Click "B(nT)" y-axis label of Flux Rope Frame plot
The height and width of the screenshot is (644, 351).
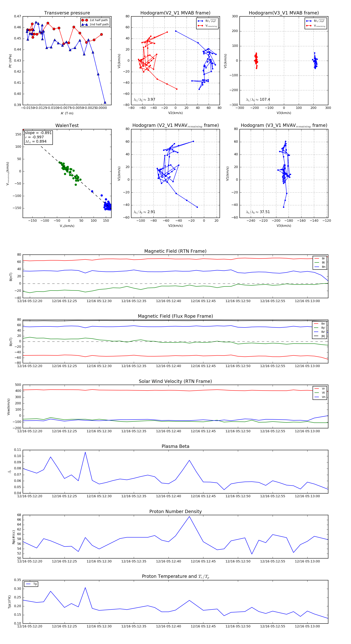click(11, 342)
